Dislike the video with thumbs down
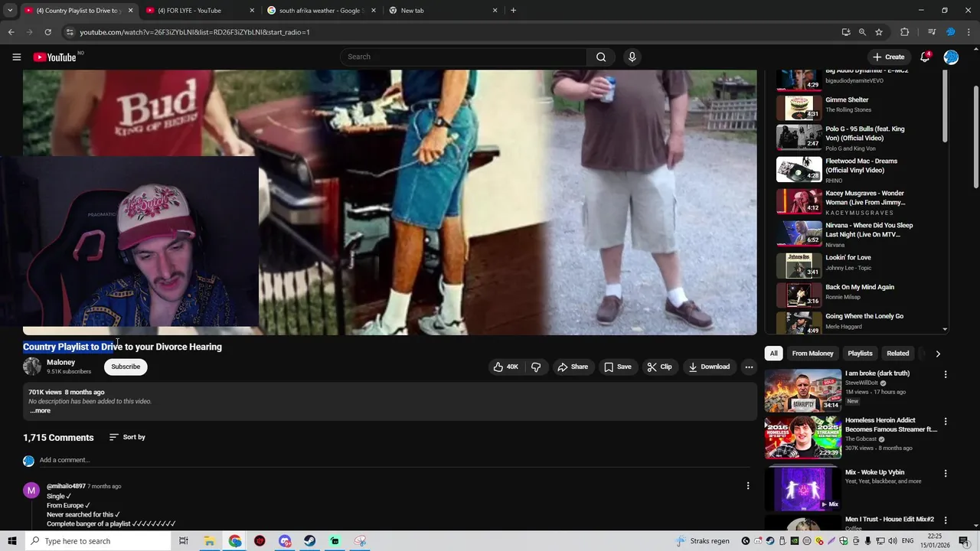Screen dimensions: 980x551 point(536,367)
